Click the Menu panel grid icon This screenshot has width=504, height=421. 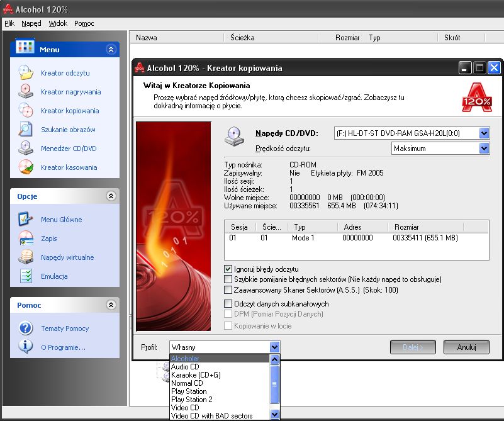(x=25, y=47)
